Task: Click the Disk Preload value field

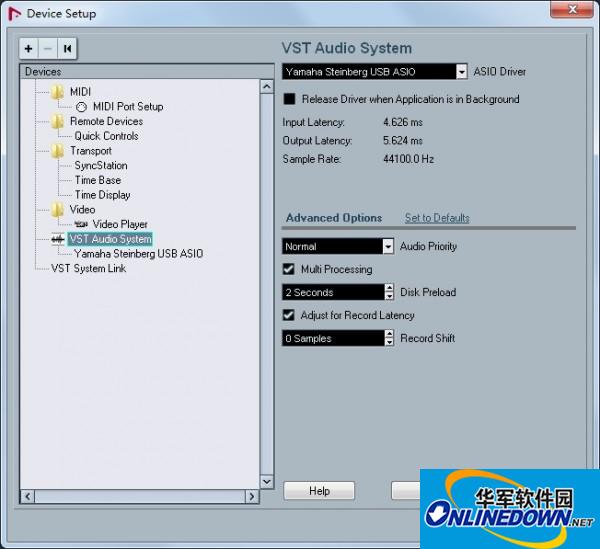Action: point(333,292)
